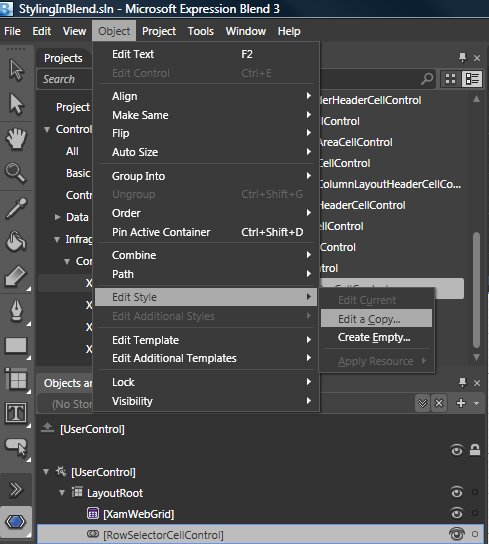This screenshot has width=489, height=544.
Task: Select the Grid layout panel tool
Action: (16, 379)
